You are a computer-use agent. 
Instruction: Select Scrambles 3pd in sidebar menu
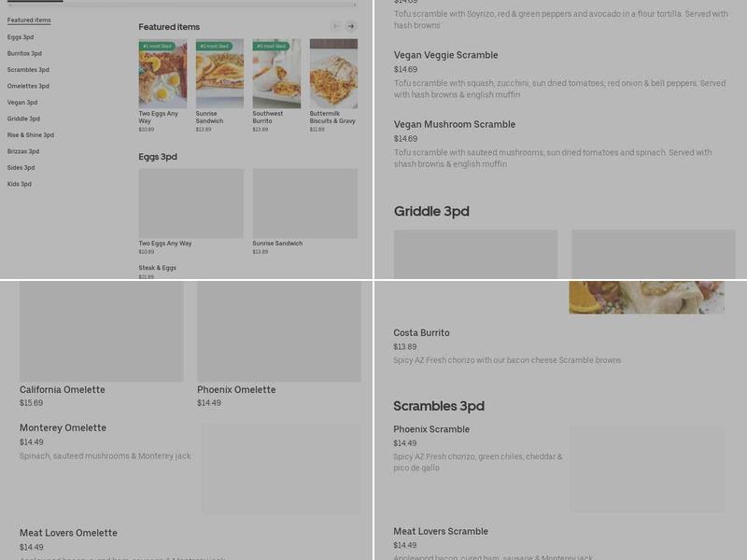point(28,69)
